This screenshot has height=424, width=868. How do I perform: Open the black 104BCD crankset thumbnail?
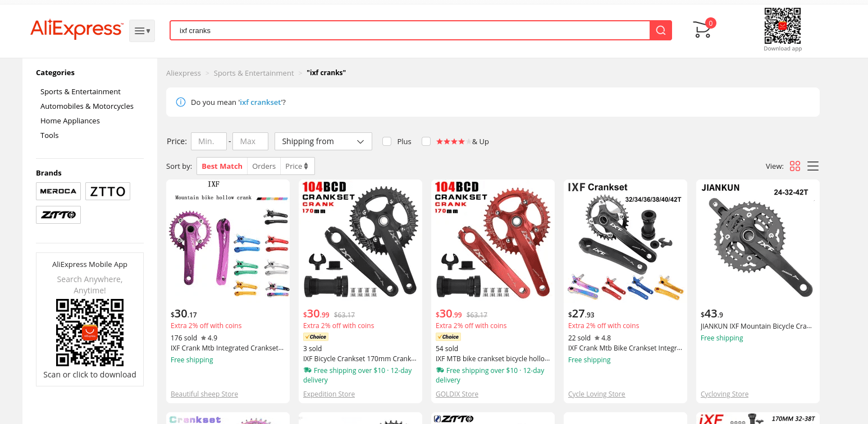click(x=360, y=241)
